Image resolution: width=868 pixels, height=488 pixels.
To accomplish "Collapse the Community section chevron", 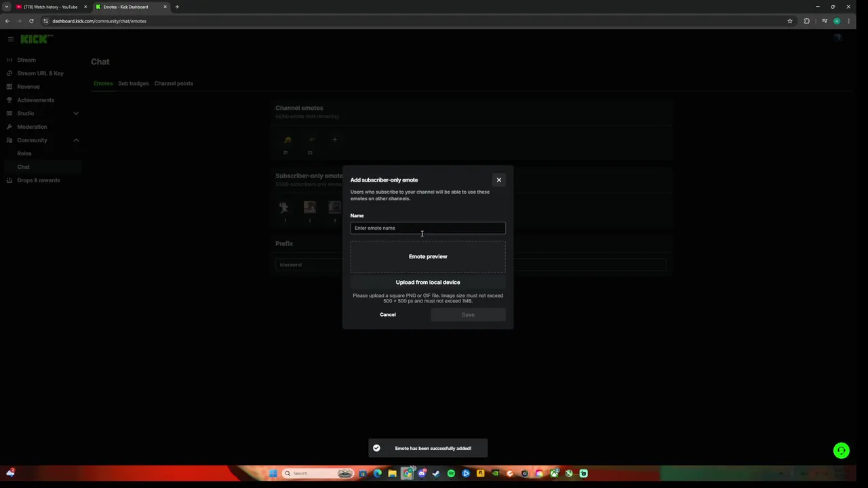I will [76, 140].
